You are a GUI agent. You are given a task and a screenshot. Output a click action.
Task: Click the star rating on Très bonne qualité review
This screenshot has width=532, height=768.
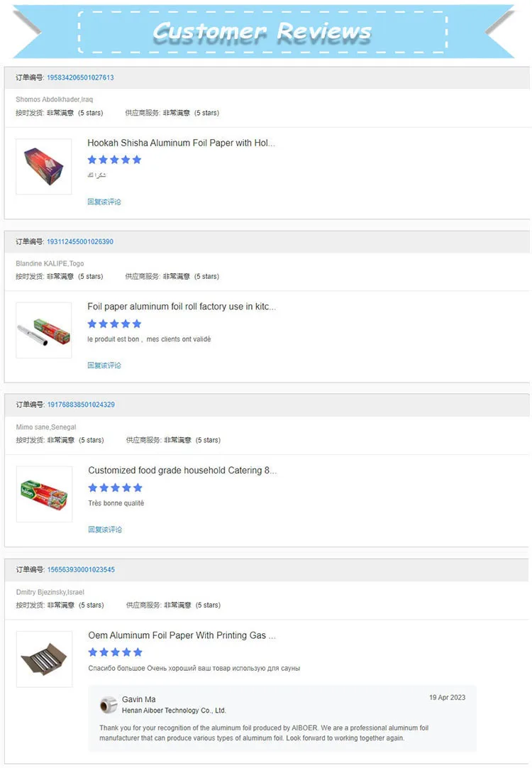pyautogui.click(x=115, y=488)
